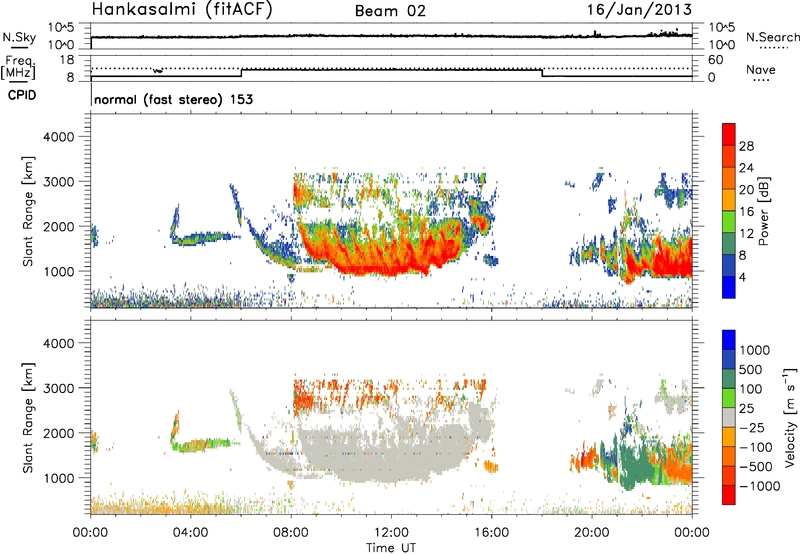Click the sky noise trace in the top panel

(x=391, y=36)
